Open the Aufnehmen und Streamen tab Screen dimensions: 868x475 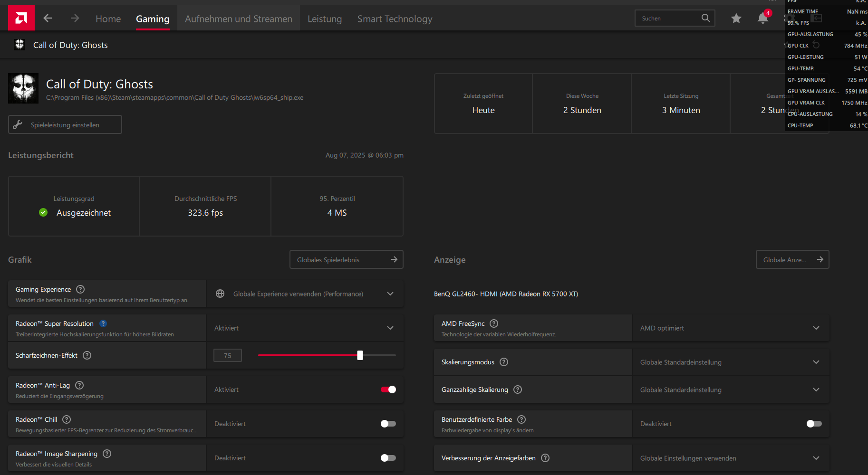(239, 19)
